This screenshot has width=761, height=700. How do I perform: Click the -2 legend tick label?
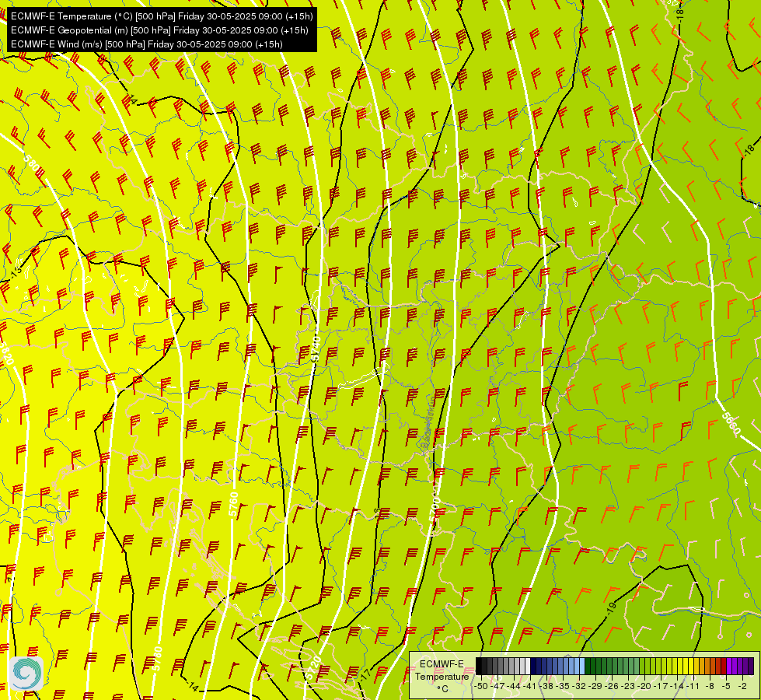(x=743, y=687)
